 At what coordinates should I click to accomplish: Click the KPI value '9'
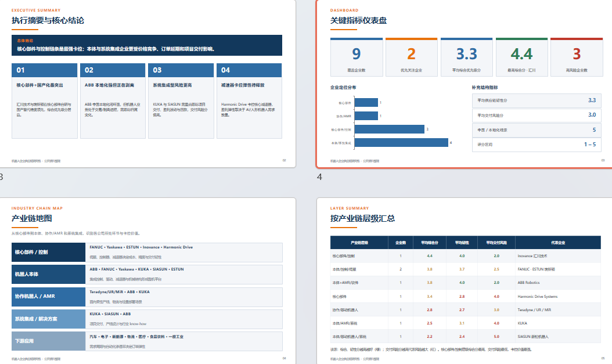click(357, 54)
